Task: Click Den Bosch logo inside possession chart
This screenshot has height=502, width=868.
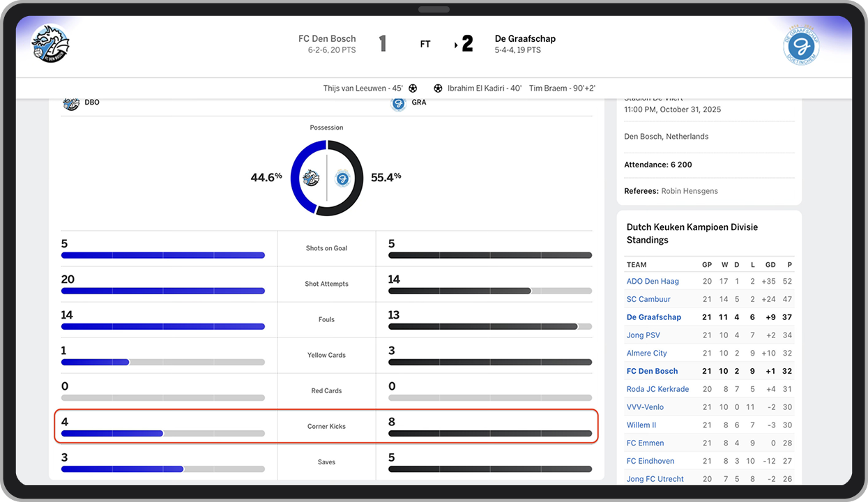Action: pos(310,178)
